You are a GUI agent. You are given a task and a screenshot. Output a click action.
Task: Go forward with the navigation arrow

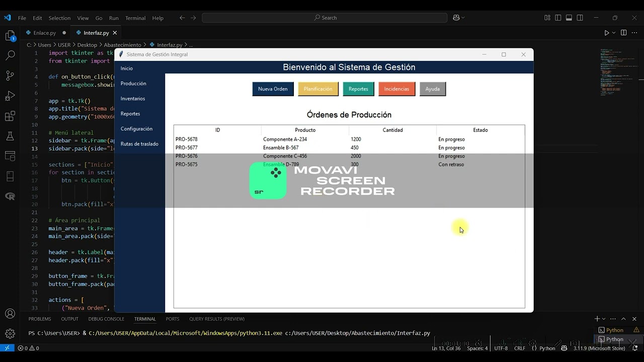193,18
